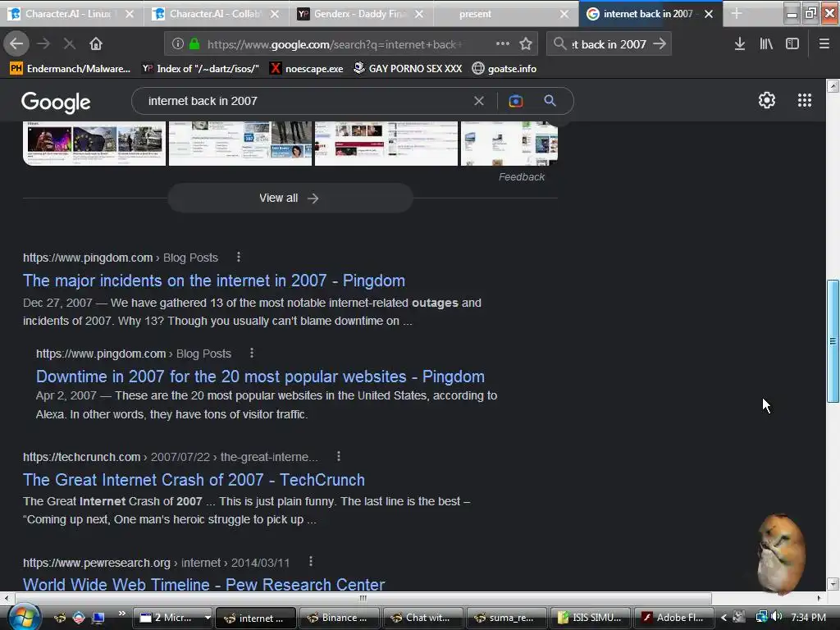The image size is (840, 630).
Task: Click the forward navigation arrow
Action: pyautogui.click(x=43, y=43)
